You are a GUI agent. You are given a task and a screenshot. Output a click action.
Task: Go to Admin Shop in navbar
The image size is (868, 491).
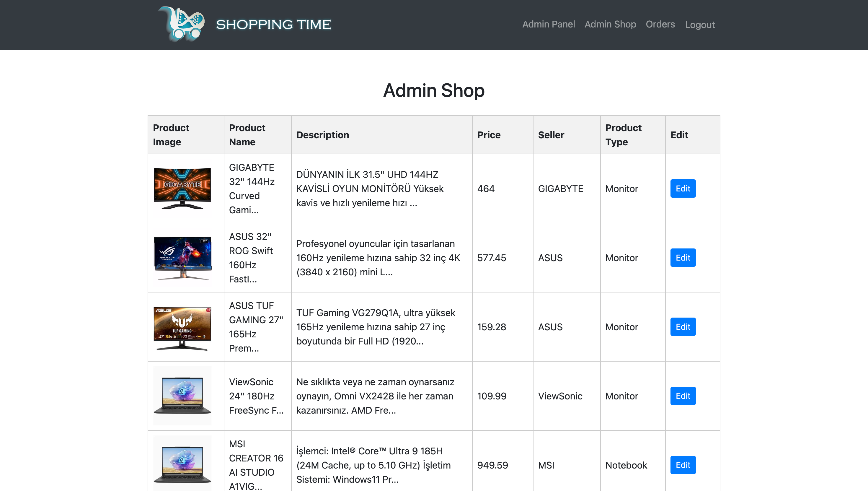click(610, 24)
